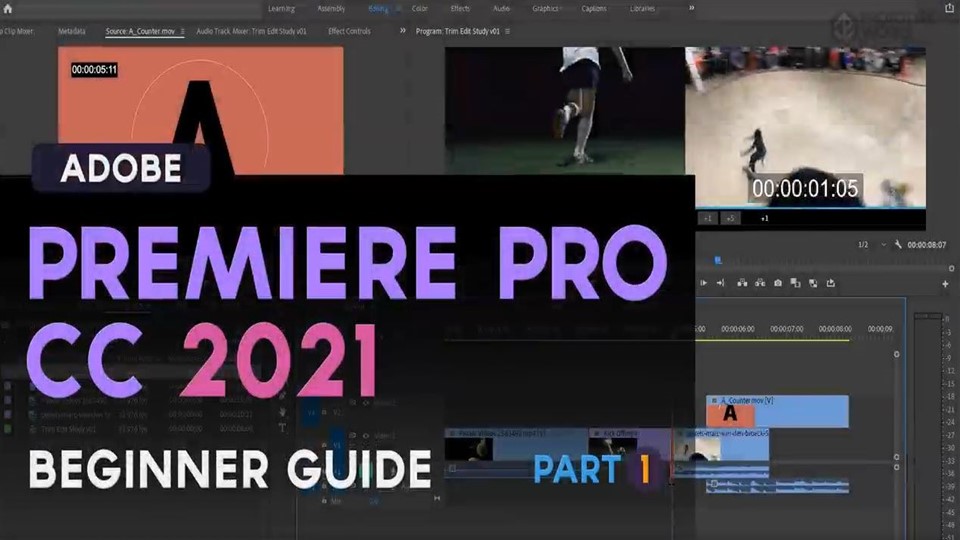The width and height of the screenshot is (960, 540).
Task: Expand the hidden panel tabs chevron
Action: pyautogui.click(x=403, y=31)
